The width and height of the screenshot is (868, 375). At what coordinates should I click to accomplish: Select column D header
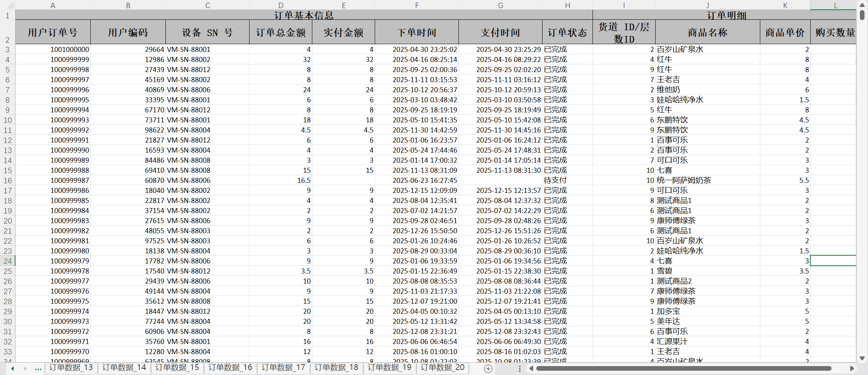(281, 5)
